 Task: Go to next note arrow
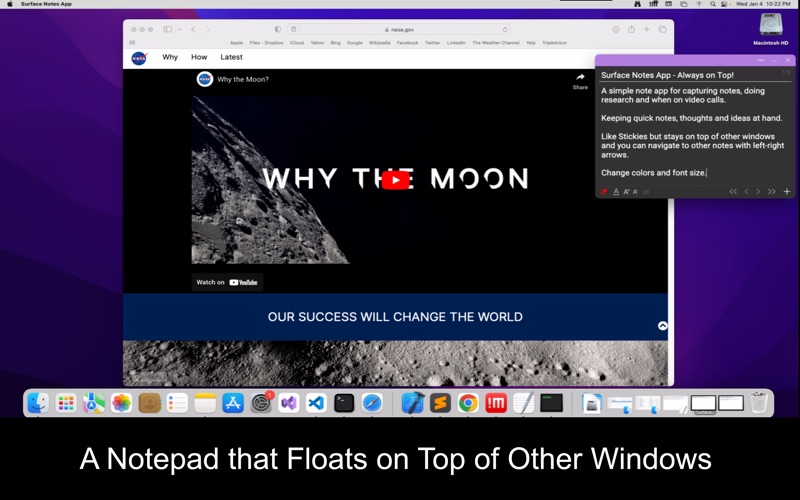click(x=758, y=192)
